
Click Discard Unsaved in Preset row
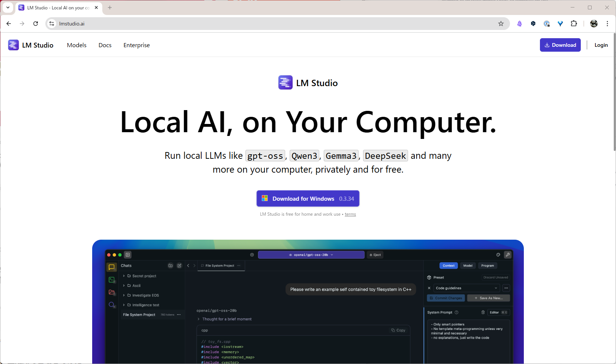pyautogui.click(x=496, y=277)
